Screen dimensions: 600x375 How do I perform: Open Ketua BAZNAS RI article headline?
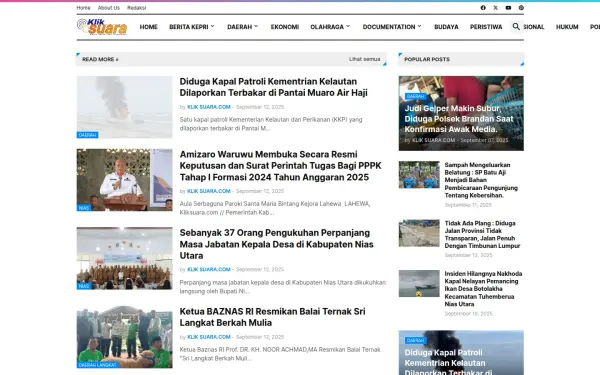[272, 317]
